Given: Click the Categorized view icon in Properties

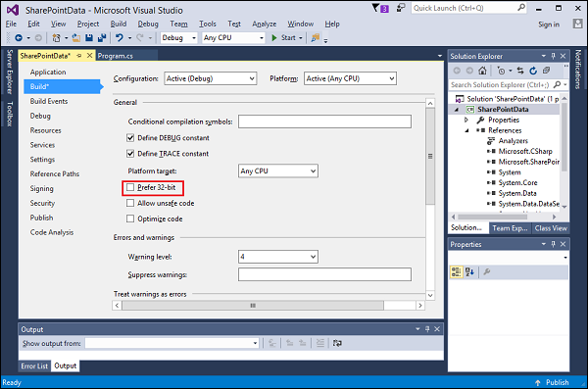Looking at the screenshot, I should click(x=456, y=272).
